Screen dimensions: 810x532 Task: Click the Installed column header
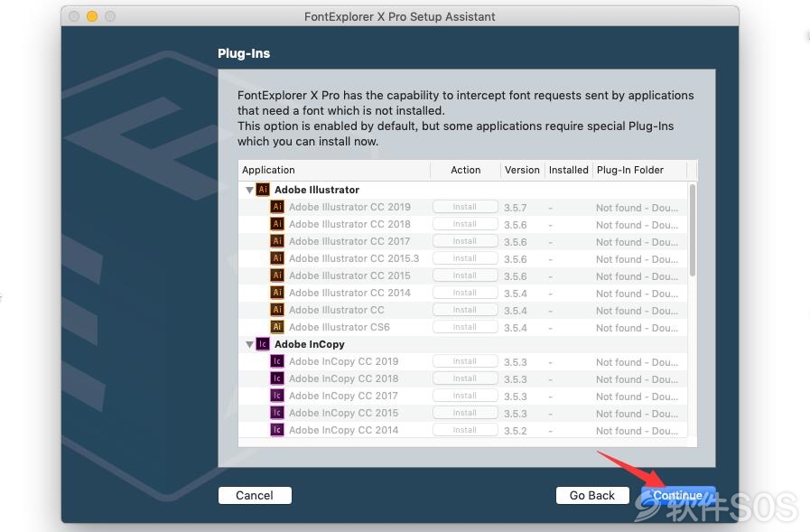[569, 170]
